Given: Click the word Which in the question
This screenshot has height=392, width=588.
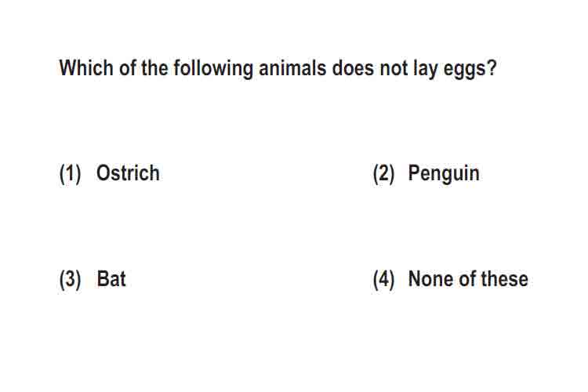Looking at the screenshot, I should coord(86,68).
